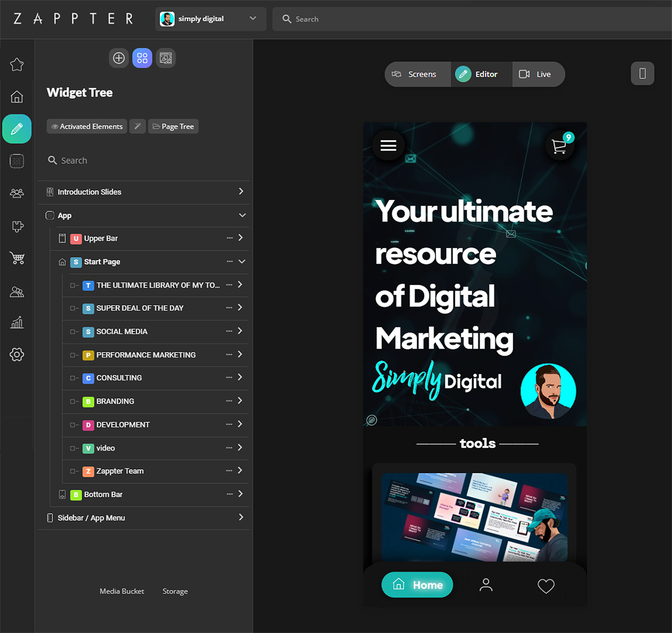Click the puzzle piece plugins icon
The width and height of the screenshot is (672, 633).
[x=17, y=226]
